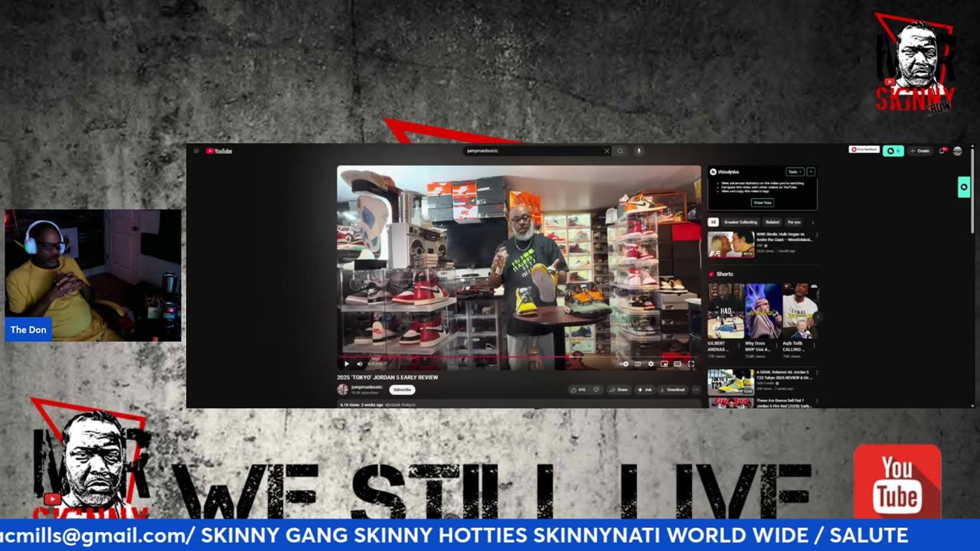Open These Are Gonna Sell Out video

coord(731,402)
